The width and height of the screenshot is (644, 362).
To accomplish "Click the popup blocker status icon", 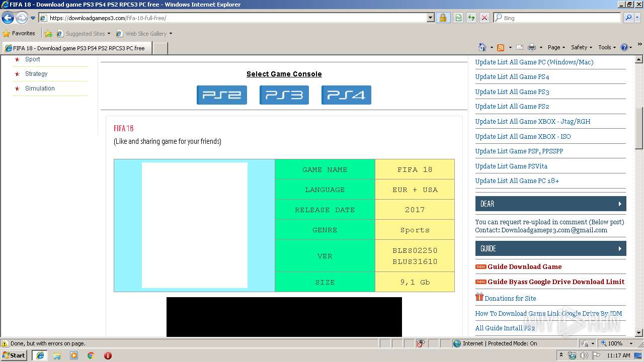I will click(421, 343).
